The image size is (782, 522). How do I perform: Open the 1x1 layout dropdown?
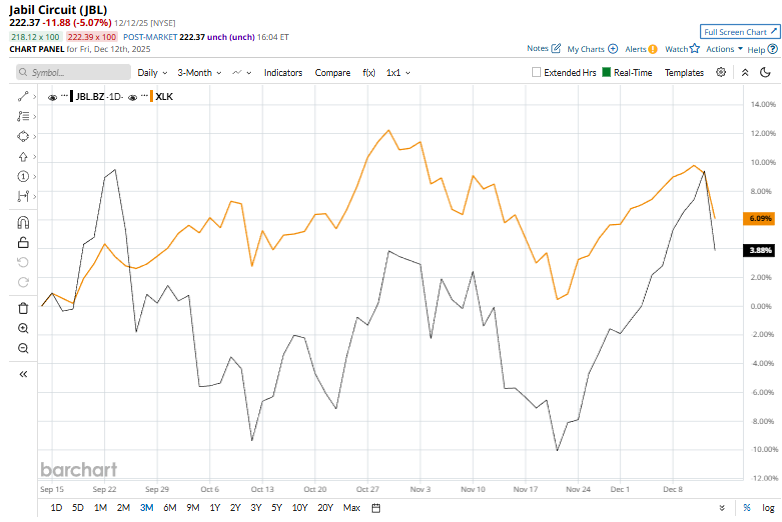(x=398, y=73)
